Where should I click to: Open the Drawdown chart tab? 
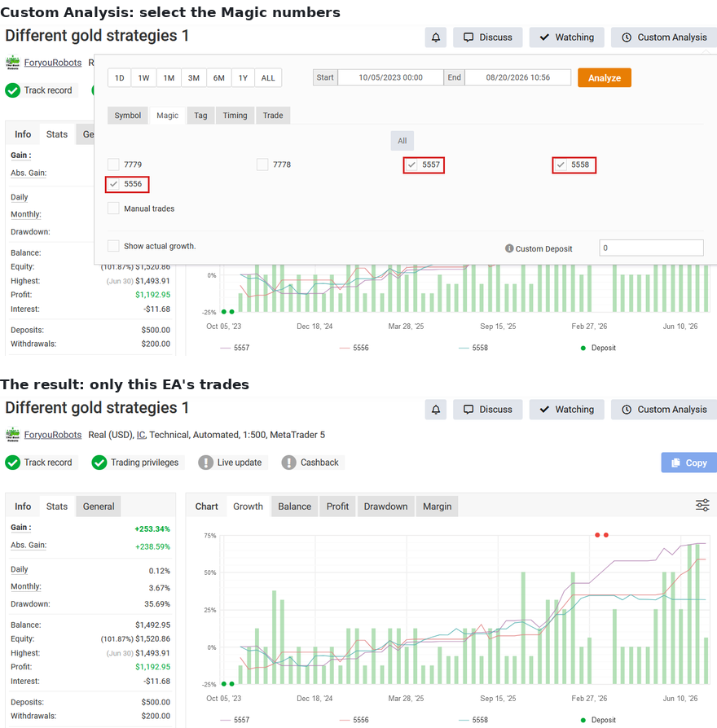tap(385, 506)
